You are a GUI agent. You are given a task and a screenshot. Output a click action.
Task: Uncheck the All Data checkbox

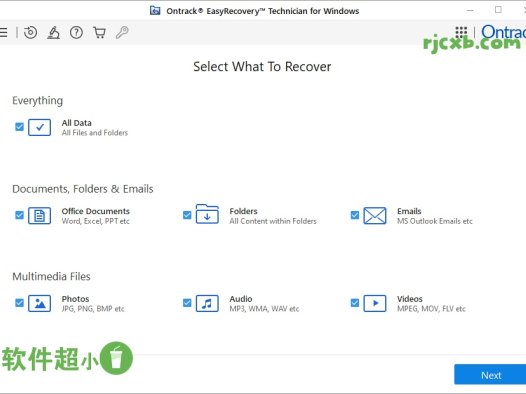pos(19,127)
